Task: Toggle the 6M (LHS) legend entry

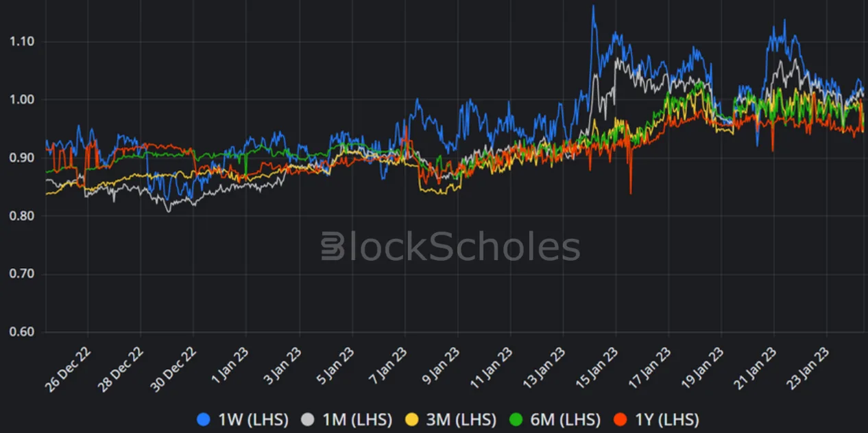Action: [x=554, y=419]
